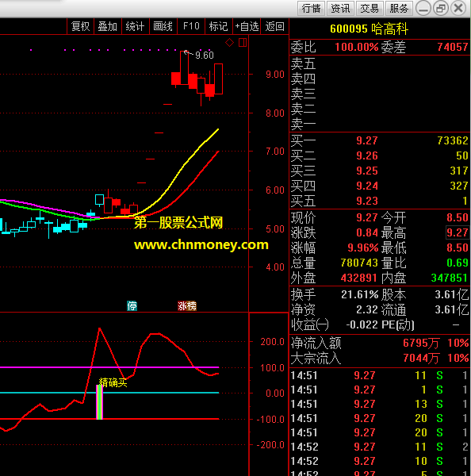Click the stock title 600095 哈高科
471x476 pixels.
pos(369,29)
